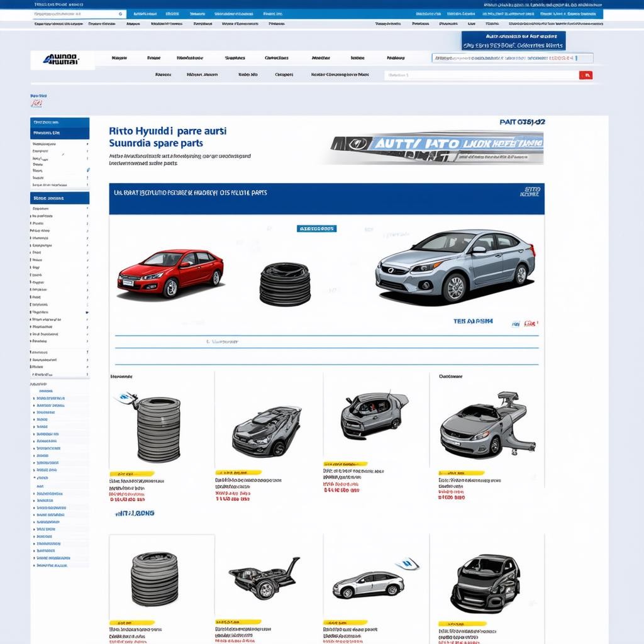Open the dark blue promo box at top right
Viewport: 644px width, 644px height.
(513, 41)
